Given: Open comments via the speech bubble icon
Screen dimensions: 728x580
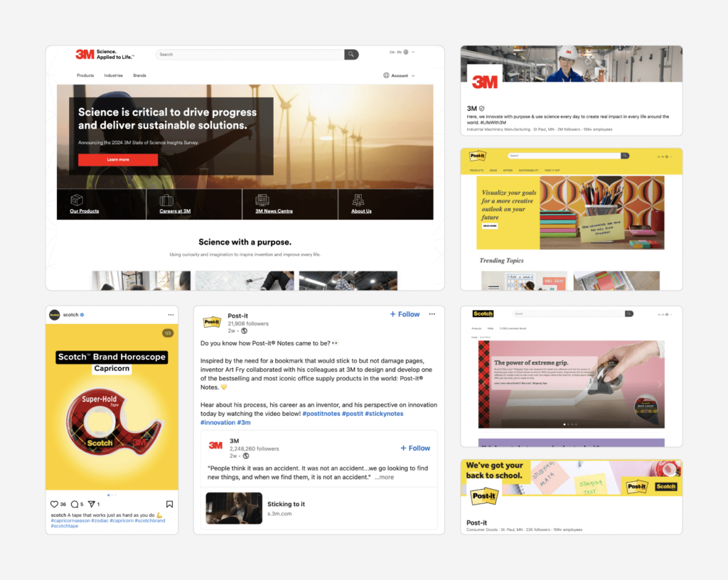Looking at the screenshot, I should (x=74, y=504).
